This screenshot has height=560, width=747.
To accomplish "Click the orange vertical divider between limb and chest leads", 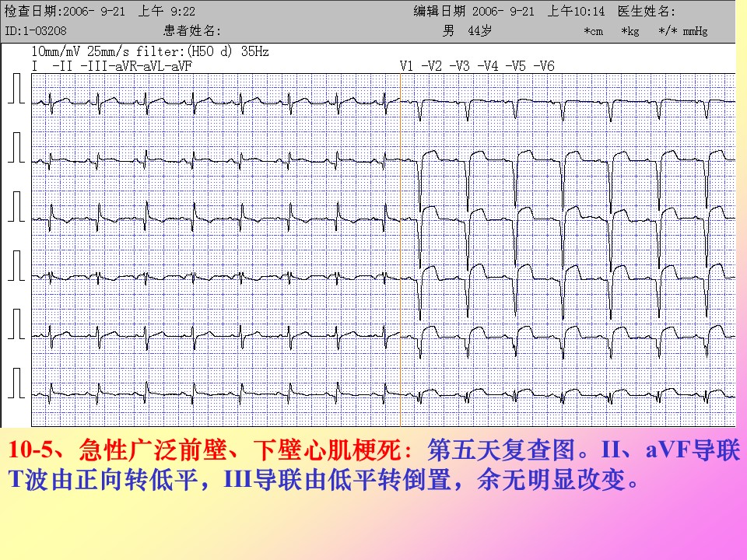I will (x=400, y=250).
